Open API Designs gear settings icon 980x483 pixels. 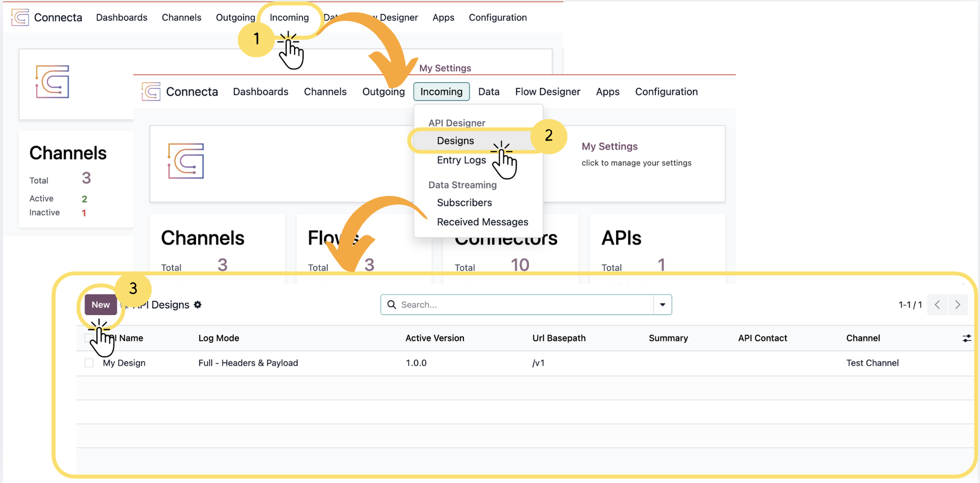tap(198, 305)
